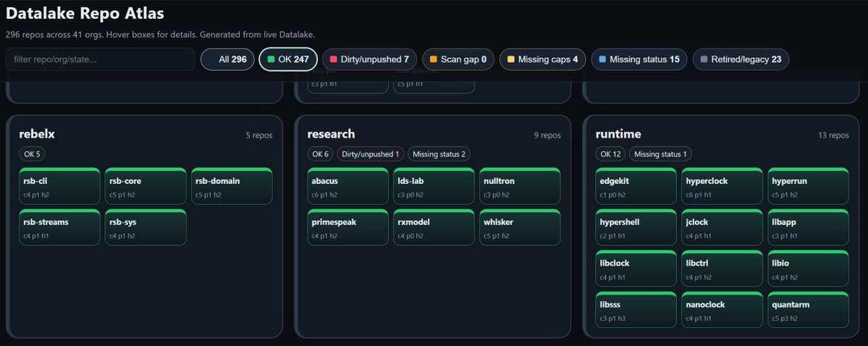Open the jclock repo box
The height and width of the screenshot is (346, 868).
(x=722, y=227)
